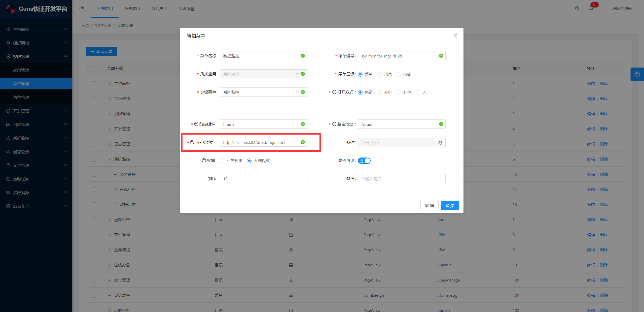Viewport: 644px width, 312px height.
Task: Click the notification bell icon
Action: [x=591, y=9]
